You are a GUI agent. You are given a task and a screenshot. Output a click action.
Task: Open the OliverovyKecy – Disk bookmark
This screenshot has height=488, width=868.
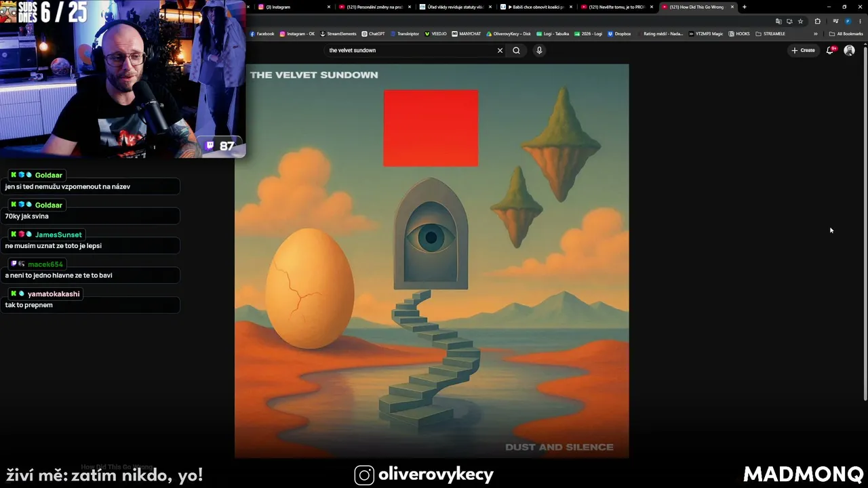[509, 34]
